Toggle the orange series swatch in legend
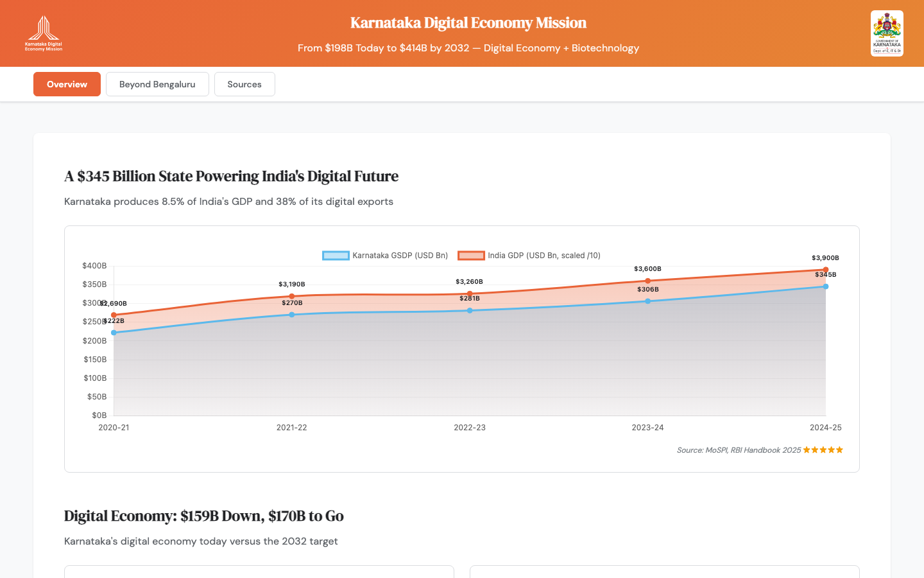The width and height of the screenshot is (924, 578). coord(470,255)
